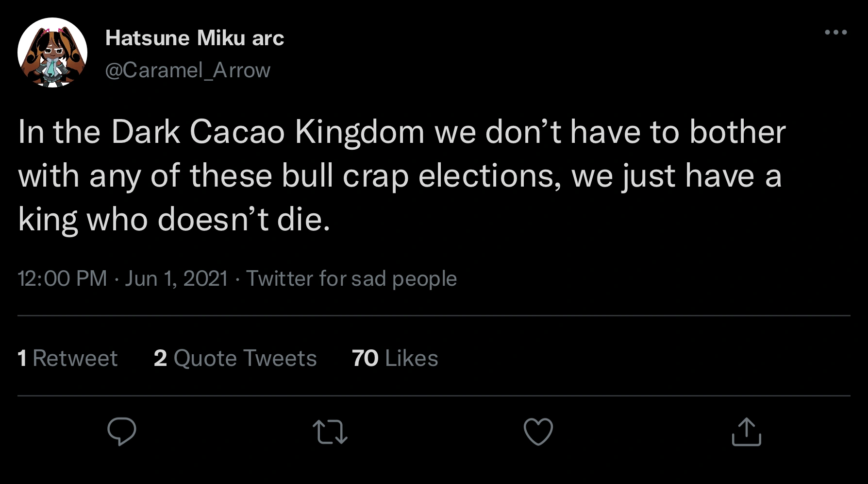Retweet this post using arrows icon
The image size is (868, 484).
click(330, 432)
